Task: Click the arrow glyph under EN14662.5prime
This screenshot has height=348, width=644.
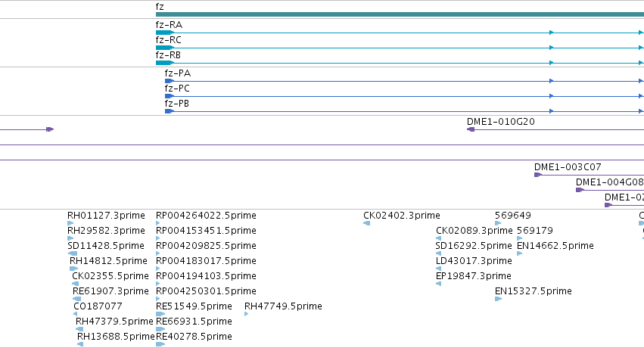Action: [x=520, y=253]
